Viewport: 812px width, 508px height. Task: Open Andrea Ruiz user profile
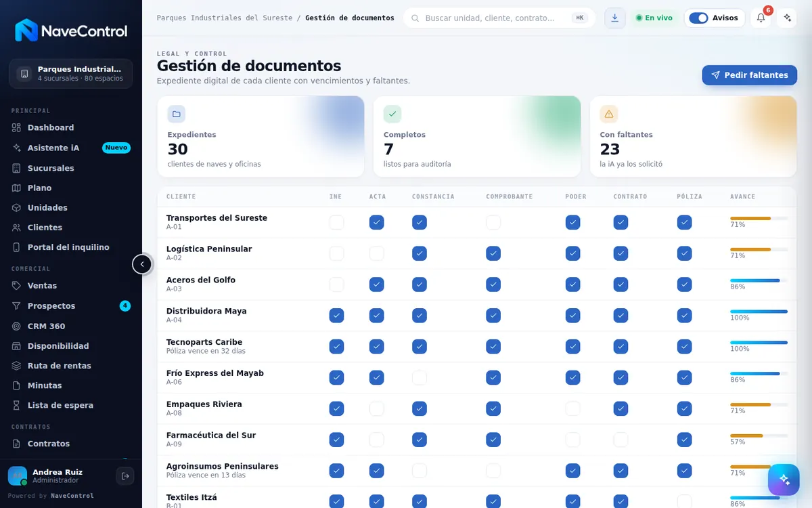[57, 476]
